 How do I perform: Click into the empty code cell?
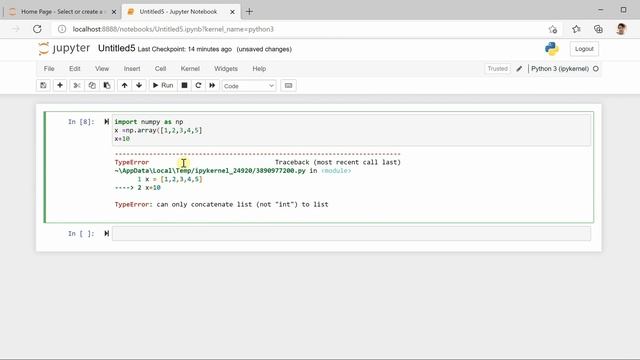coord(351,233)
